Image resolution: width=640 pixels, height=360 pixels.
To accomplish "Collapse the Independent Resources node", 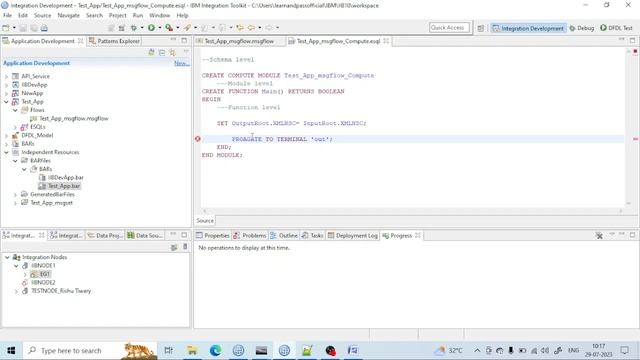I will tap(6, 152).
